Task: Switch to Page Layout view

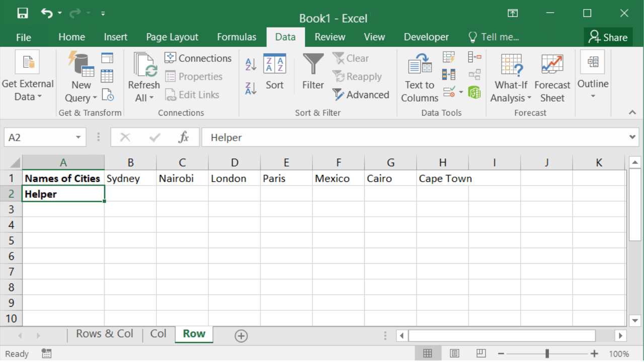Action: [454, 353]
